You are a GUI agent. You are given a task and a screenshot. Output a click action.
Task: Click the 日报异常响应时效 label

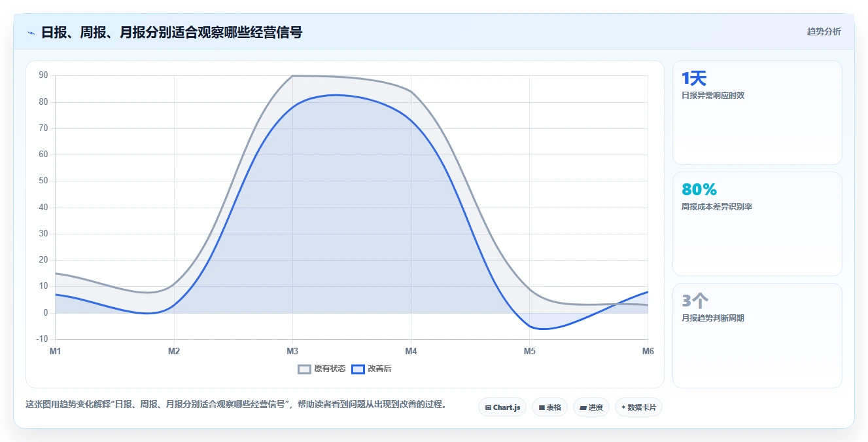[713, 96]
